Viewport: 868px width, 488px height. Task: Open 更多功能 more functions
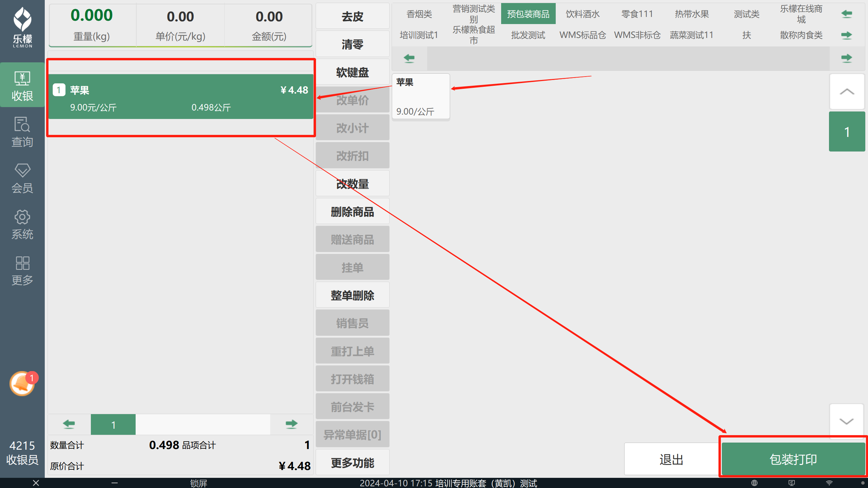[x=353, y=463]
